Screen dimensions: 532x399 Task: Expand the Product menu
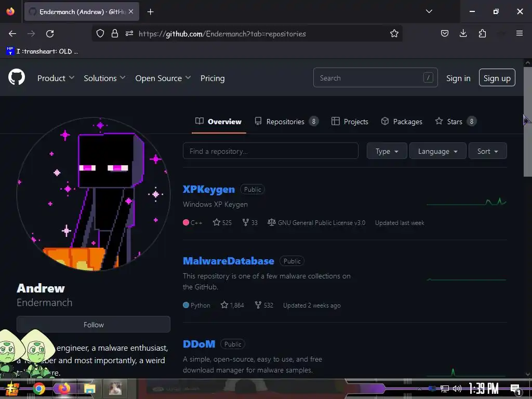tap(56, 78)
